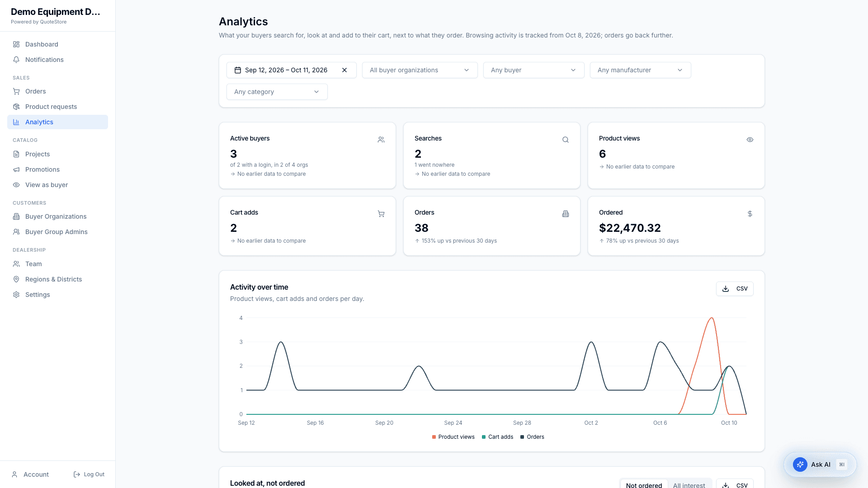Select Analytics in the sidebar
Viewport: 868px width, 488px height.
[x=57, y=122]
